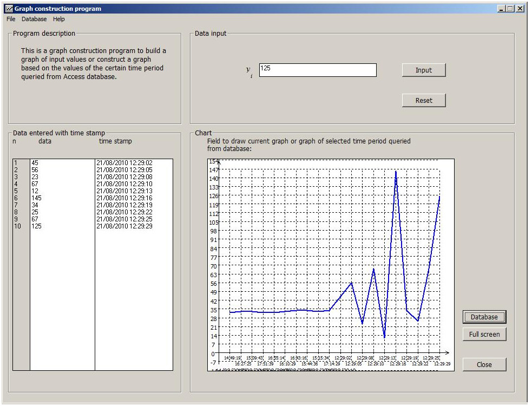Select data value 45 in row 1
This screenshot has width=532, height=406.
(35, 163)
